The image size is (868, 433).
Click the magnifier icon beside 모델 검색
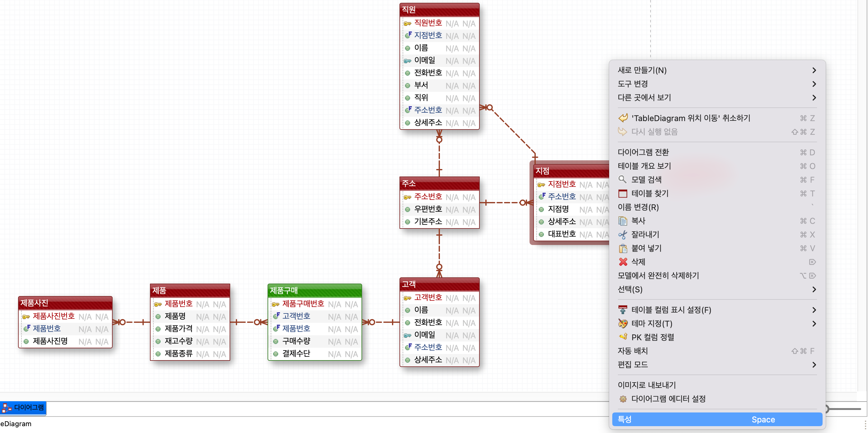click(x=623, y=179)
